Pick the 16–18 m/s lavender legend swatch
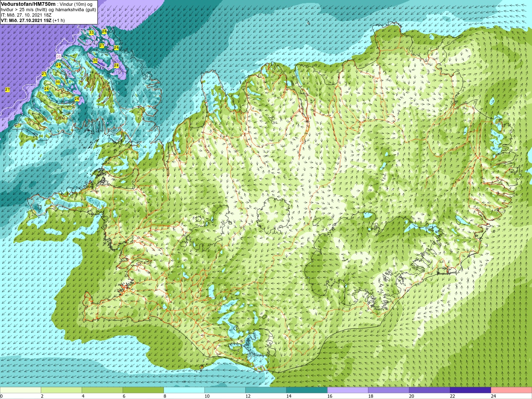Screen dimensions: 532x399 point(348,390)
